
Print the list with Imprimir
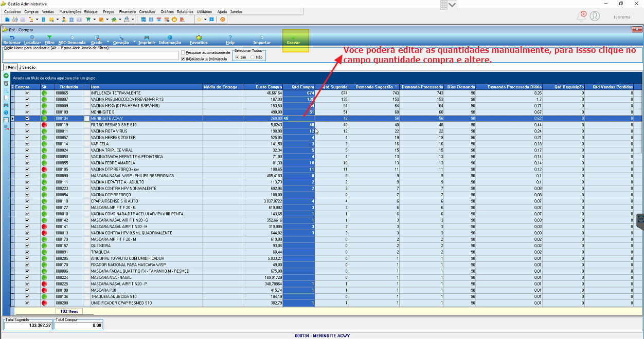coord(147,40)
